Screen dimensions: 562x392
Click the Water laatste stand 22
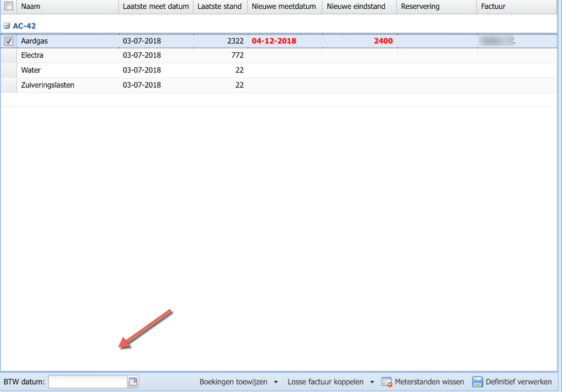pyautogui.click(x=240, y=70)
